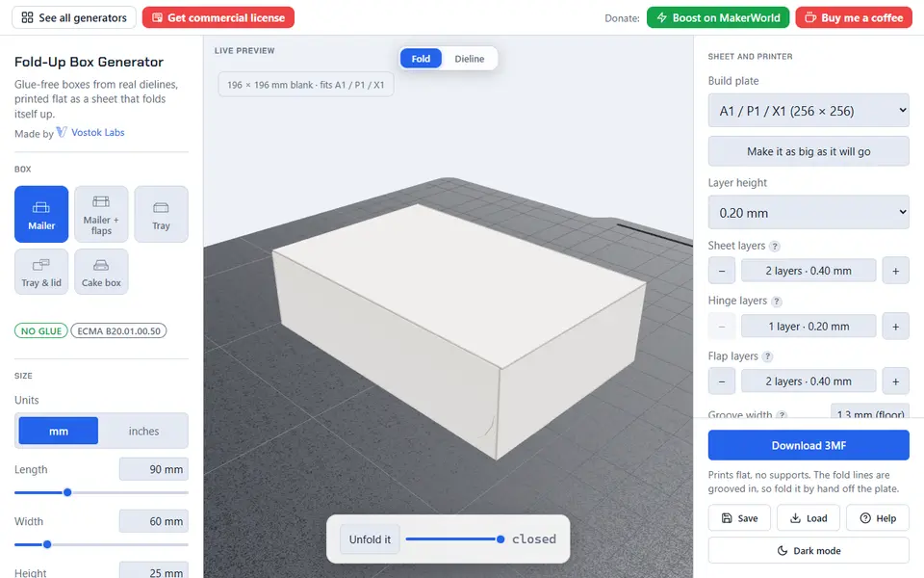
Task: Click the Vostok Labs logo icon
Action: point(62,132)
